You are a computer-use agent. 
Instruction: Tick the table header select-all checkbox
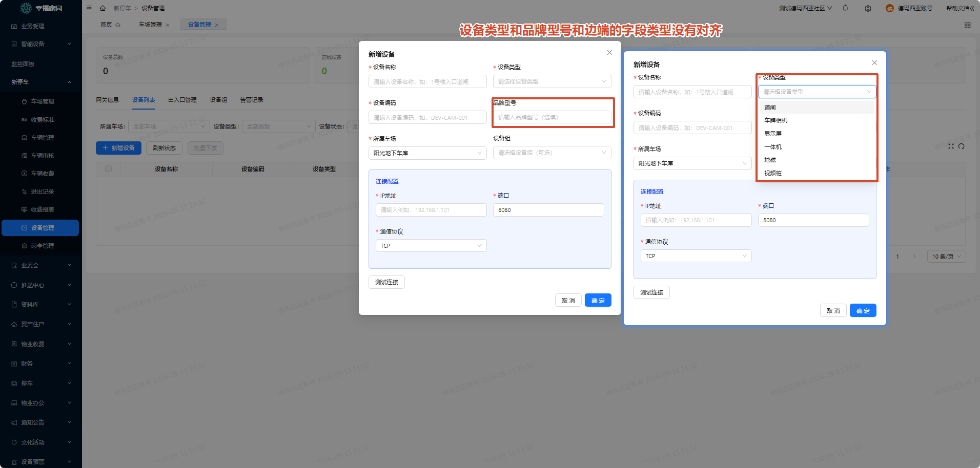pyautogui.click(x=108, y=168)
